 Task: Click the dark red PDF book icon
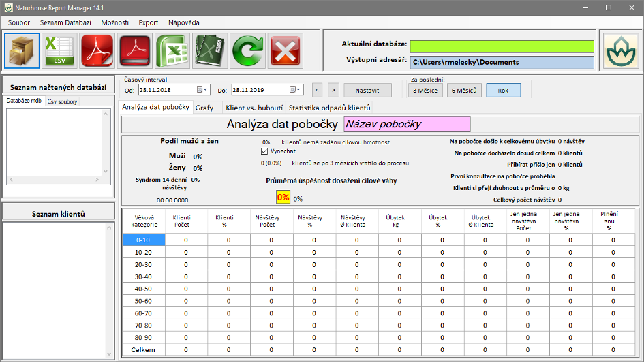click(134, 51)
